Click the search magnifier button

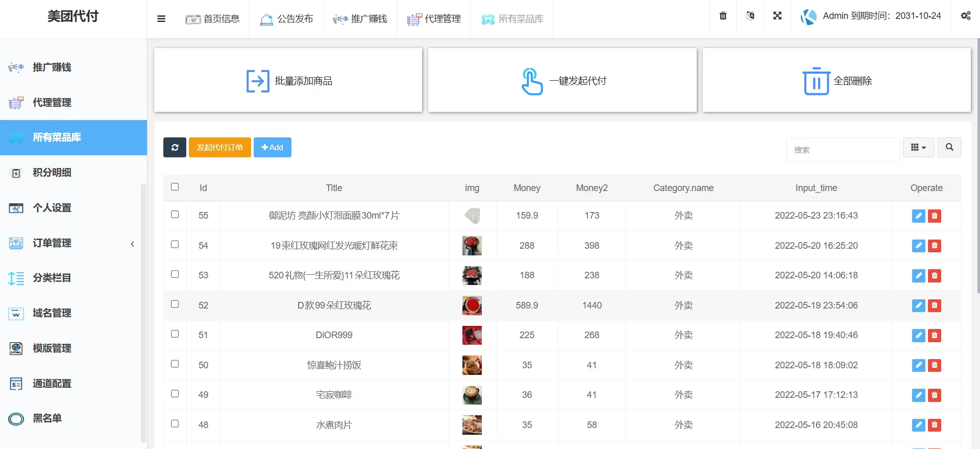point(949,147)
